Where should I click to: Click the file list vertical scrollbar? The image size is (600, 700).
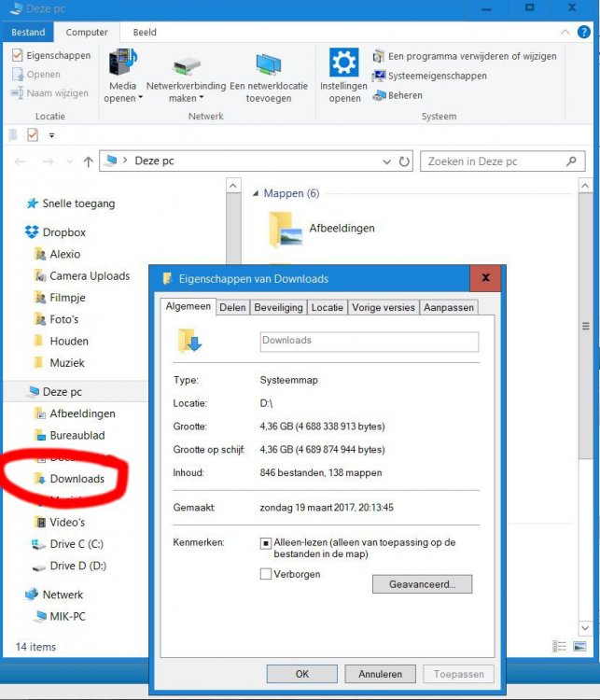(x=585, y=327)
